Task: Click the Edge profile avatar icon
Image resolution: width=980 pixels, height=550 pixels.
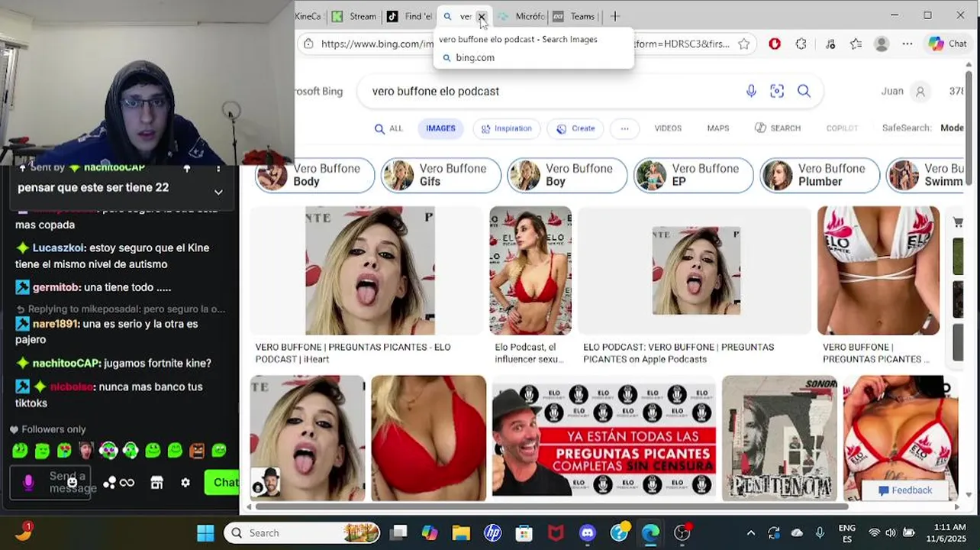Action: point(882,44)
